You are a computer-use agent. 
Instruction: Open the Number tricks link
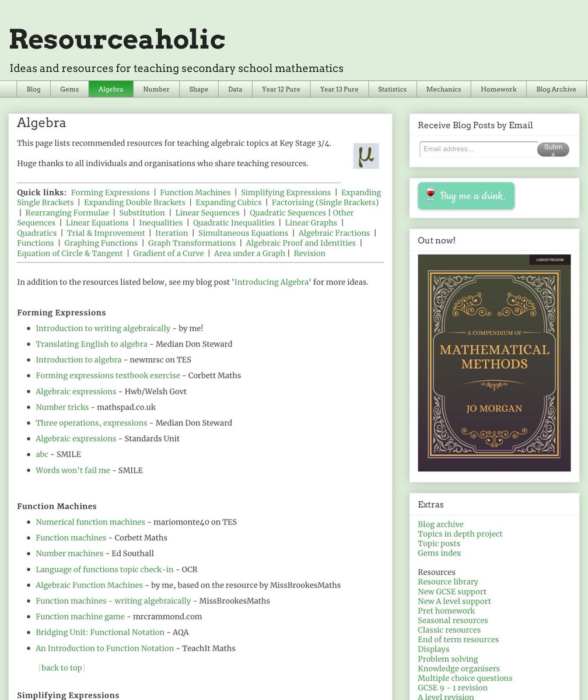pyautogui.click(x=62, y=407)
